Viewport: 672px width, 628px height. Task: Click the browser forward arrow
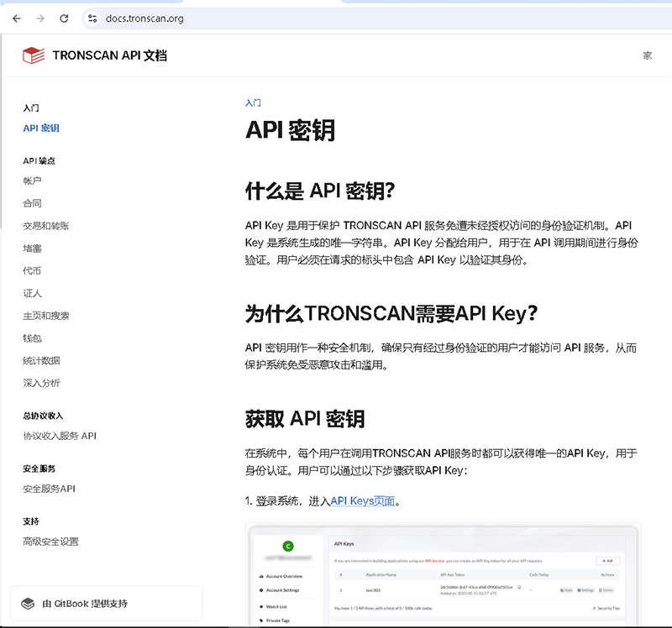tap(40, 18)
